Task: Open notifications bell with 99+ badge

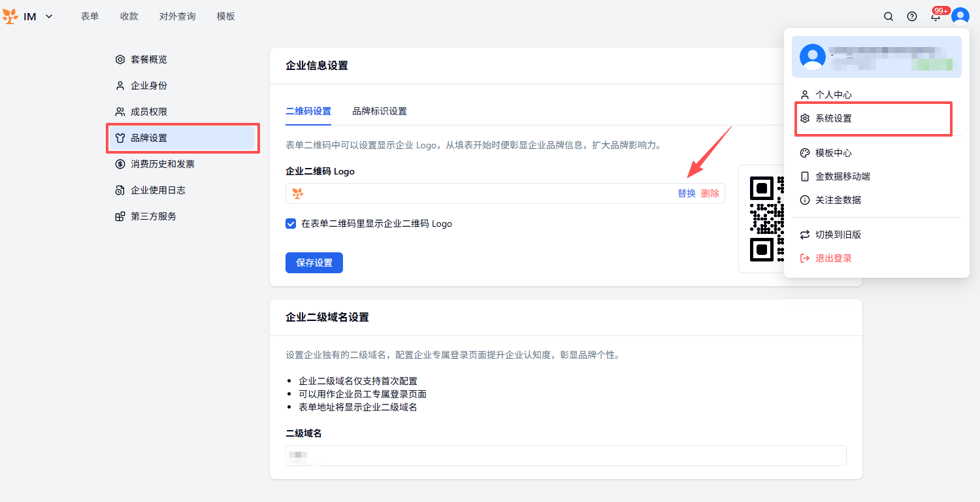Action: pyautogui.click(x=936, y=16)
